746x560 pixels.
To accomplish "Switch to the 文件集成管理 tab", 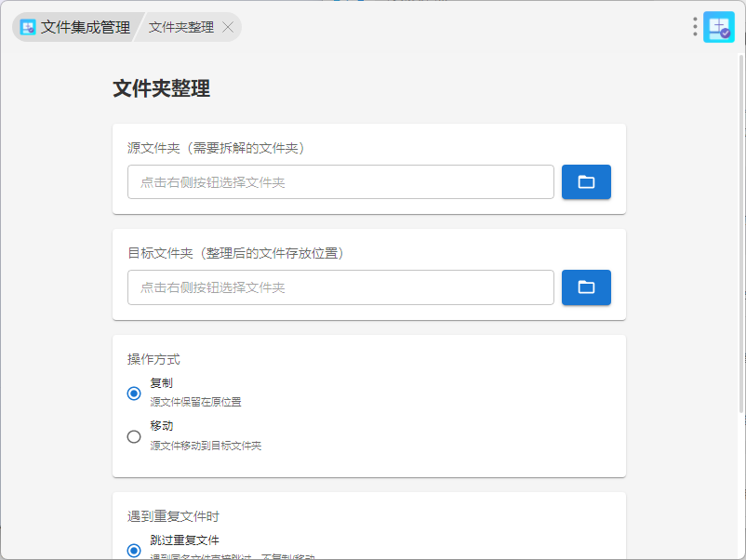I will tap(85, 28).
